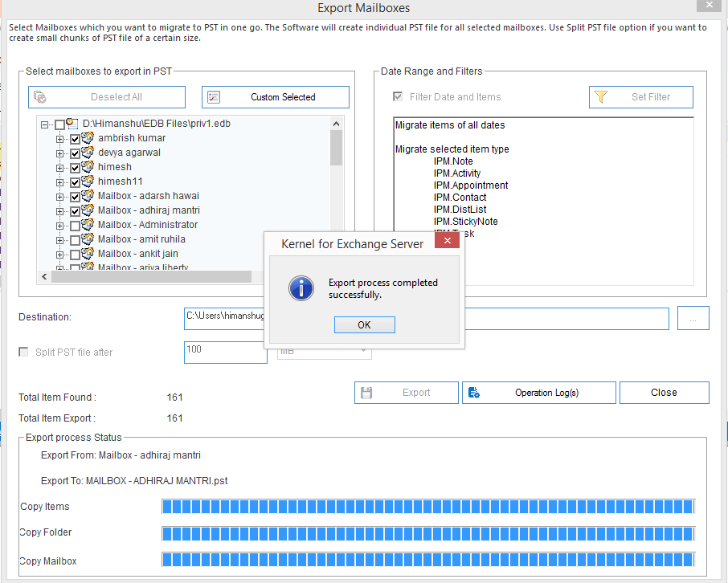
Task: Click the Custom Selected checklist icon
Action: [x=214, y=97]
